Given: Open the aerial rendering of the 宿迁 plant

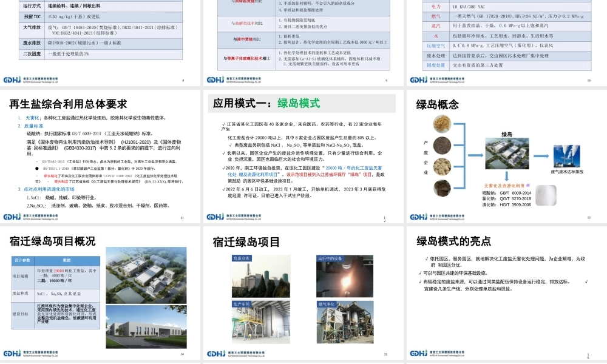Looking at the screenshot, I should click(146, 275).
